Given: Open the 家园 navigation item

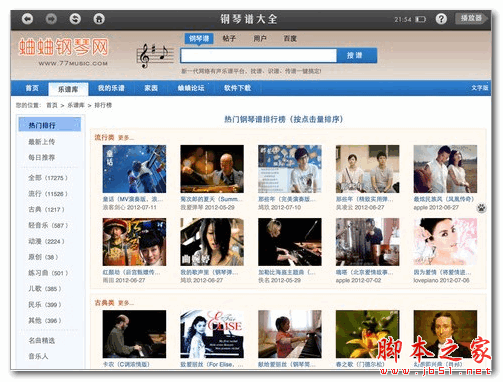Looking at the screenshot, I should [151, 88].
